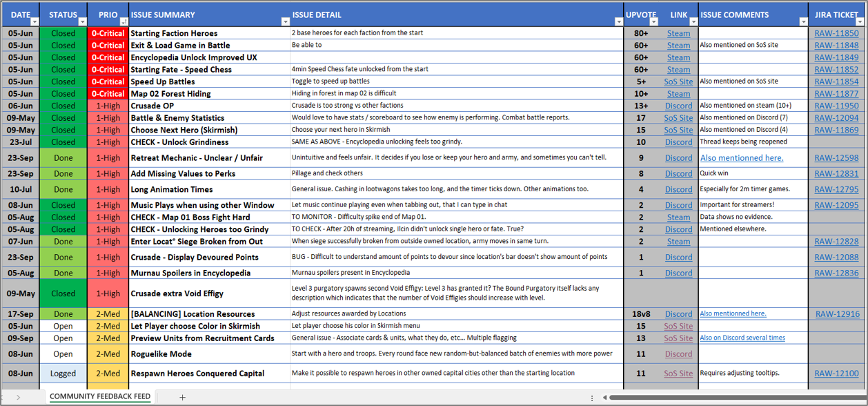The image size is (868, 406).
Task: Expand the ISSUE SUMMARY filter arrow
Action: (x=285, y=22)
